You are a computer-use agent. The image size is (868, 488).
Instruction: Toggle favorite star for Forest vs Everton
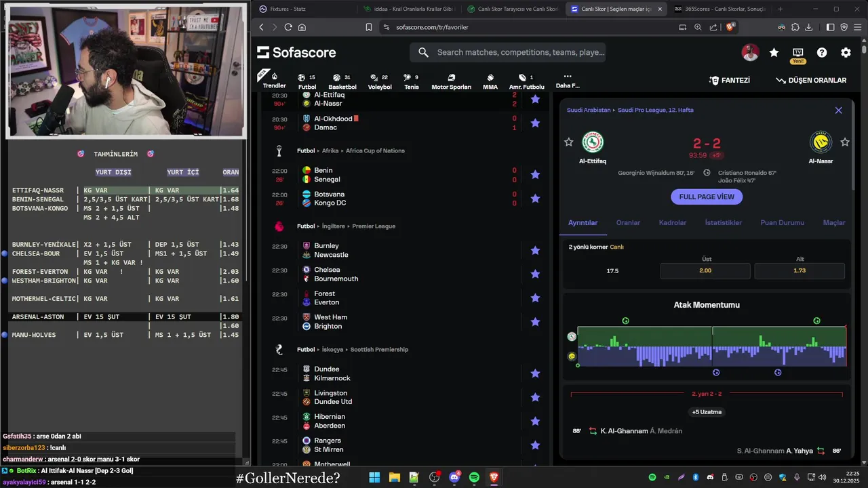click(535, 298)
